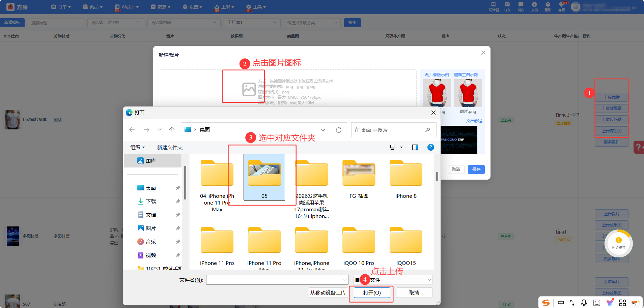This screenshot has height=308, width=644.
Task: Select 图库 in the navigation pane
Action: click(x=153, y=161)
